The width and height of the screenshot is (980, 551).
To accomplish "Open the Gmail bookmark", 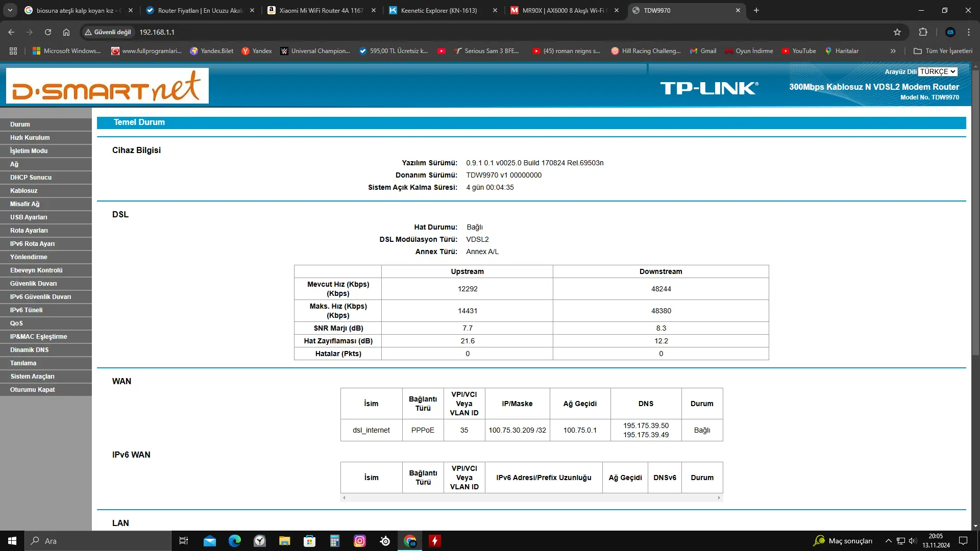I will pos(703,51).
